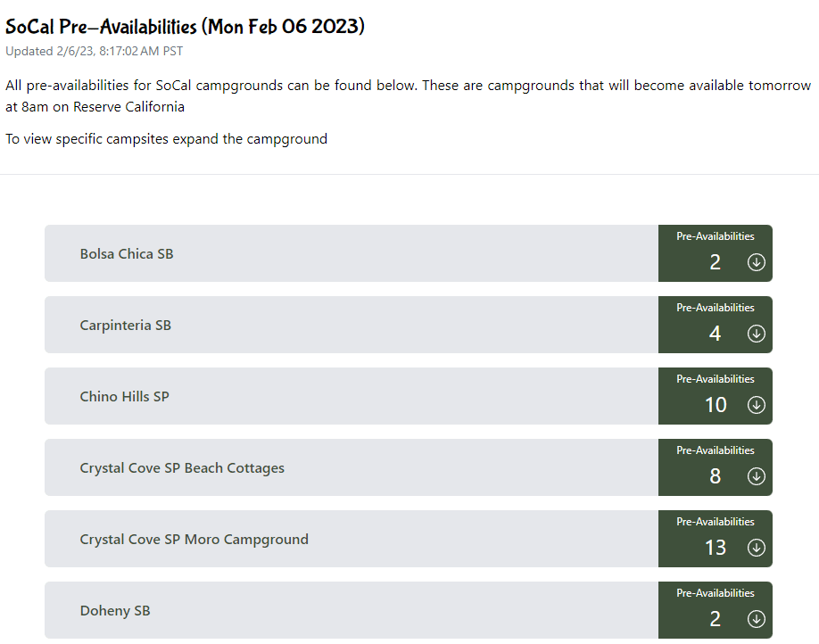Screen dimensions: 819x644
Task: Click the down-arrow icon for Bolsa Chica SB
Action: coord(756,262)
